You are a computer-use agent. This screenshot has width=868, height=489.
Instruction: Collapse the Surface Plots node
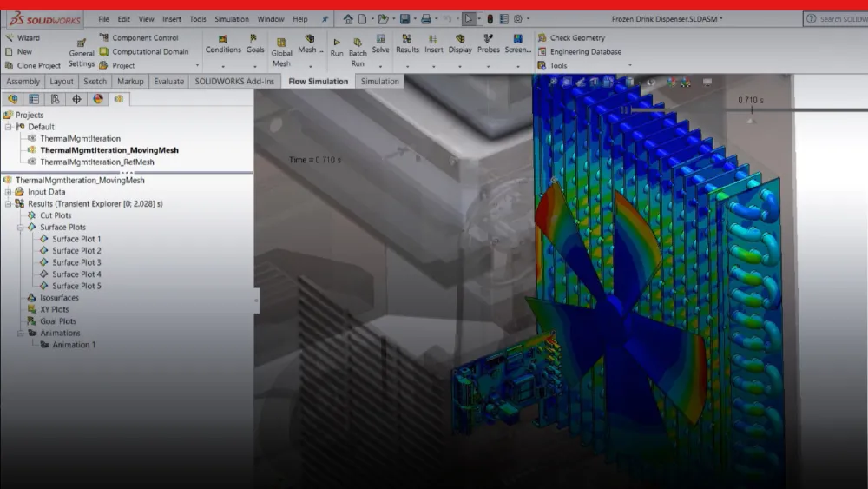pos(21,228)
